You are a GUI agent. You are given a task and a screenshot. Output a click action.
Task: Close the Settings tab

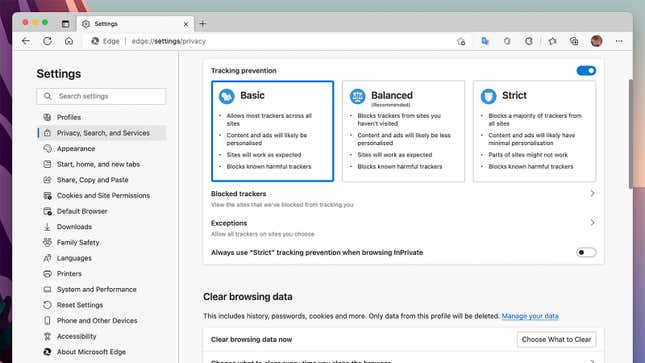[186, 24]
